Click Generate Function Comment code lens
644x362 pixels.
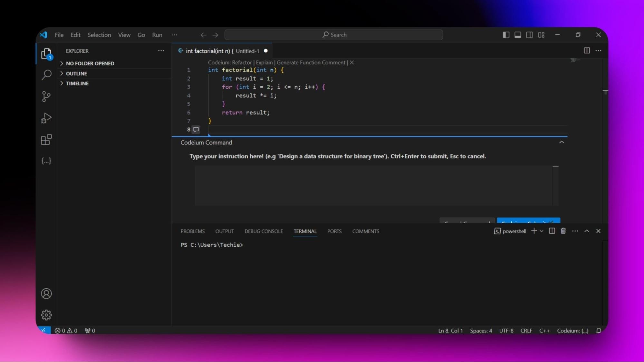click(311, 62)
